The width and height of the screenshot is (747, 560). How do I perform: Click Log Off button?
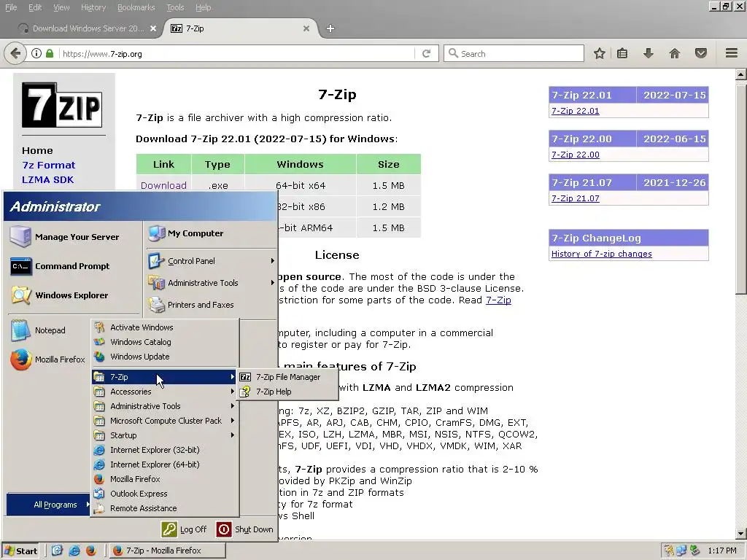[x=185, y=529]
